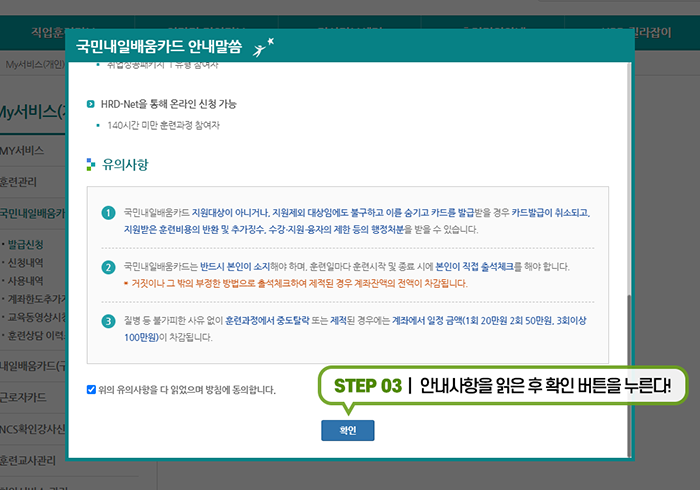The height and width of the screenshot is (490, 700).
Task: Select 훈련교사관리 in the left menu
Action: tap(28, 460)
